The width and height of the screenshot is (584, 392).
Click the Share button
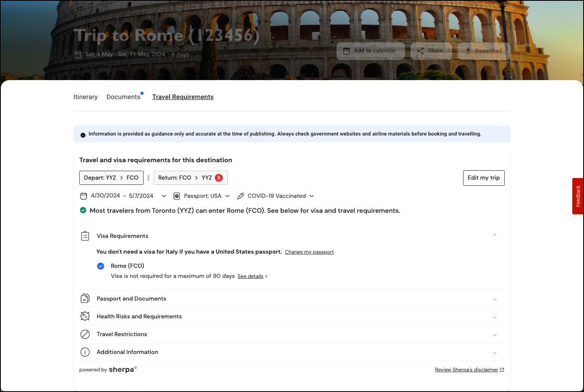point(431,51)
